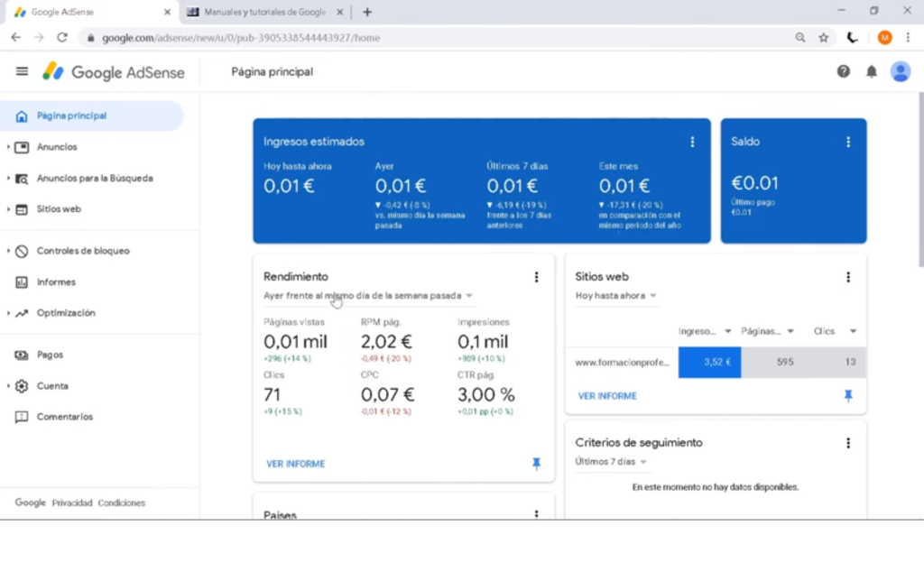Open Ingresos estimados card options menu
This screenshot has width=924, height=572.
pyautogui.click(x=692, y=142)
